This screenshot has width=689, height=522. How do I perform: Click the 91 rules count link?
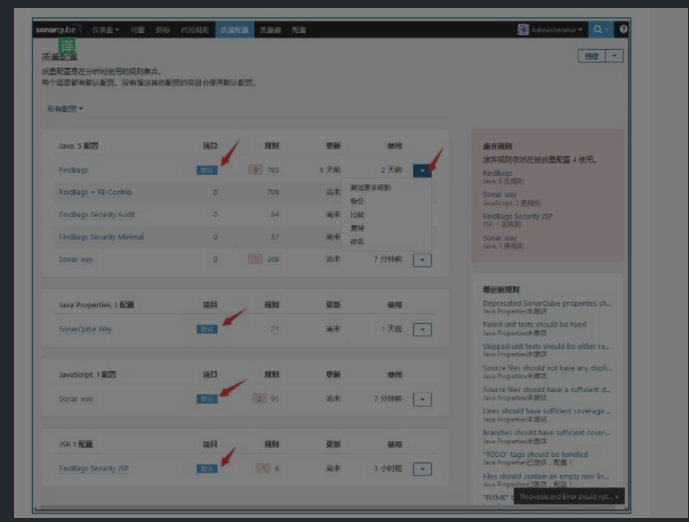tap(275, 399)
